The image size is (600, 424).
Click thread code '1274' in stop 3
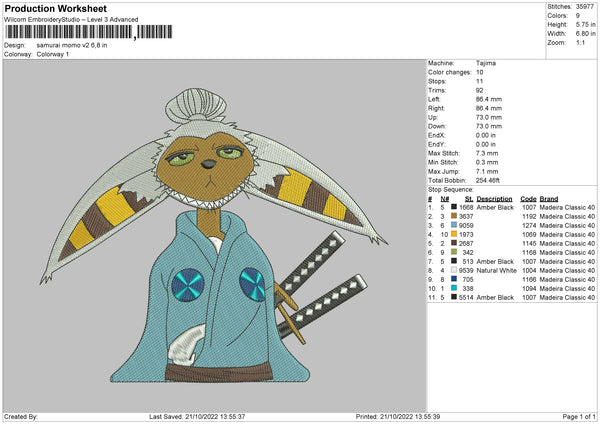click(x=529, y=225)
